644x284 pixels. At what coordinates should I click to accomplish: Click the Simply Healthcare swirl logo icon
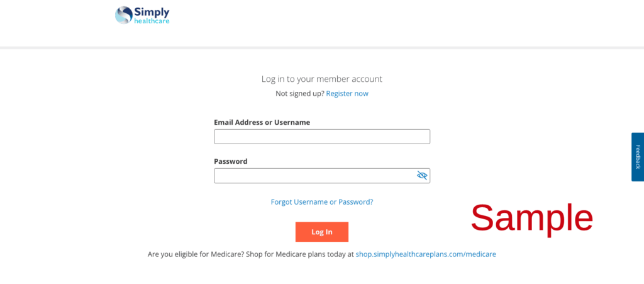pos(124,15)
